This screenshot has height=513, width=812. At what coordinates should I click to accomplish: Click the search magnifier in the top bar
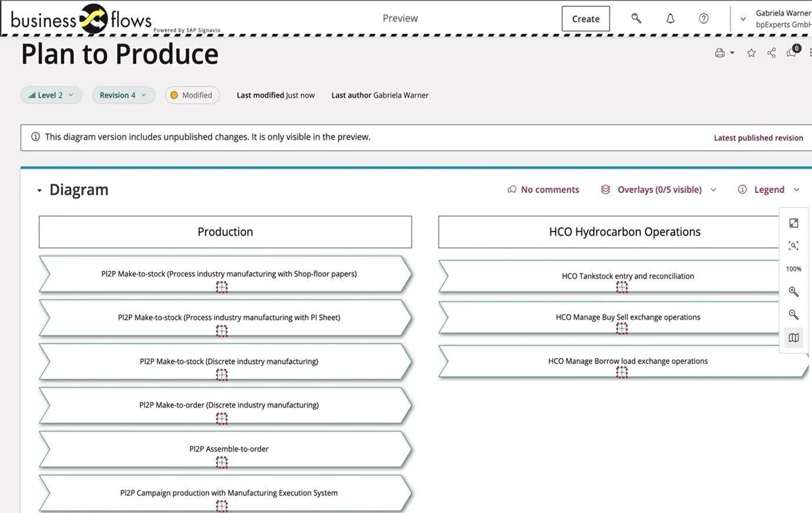(636, 18)
